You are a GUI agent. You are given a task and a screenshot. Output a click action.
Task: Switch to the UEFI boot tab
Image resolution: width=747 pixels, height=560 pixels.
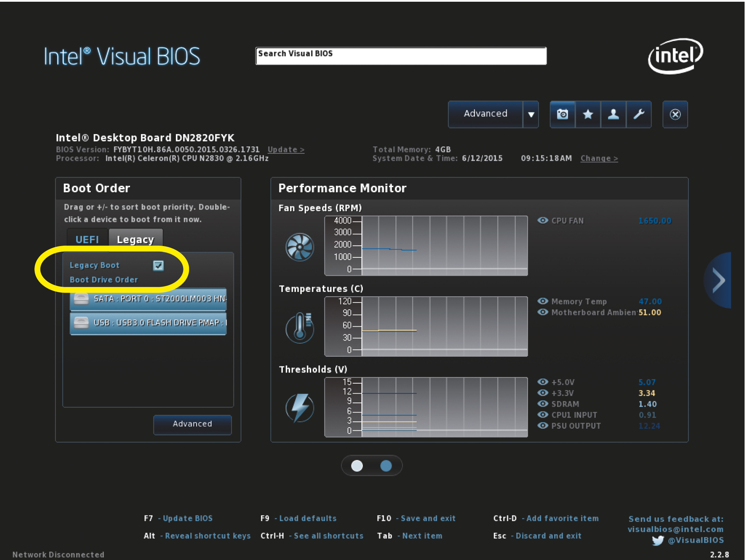[x=87, y=240]
